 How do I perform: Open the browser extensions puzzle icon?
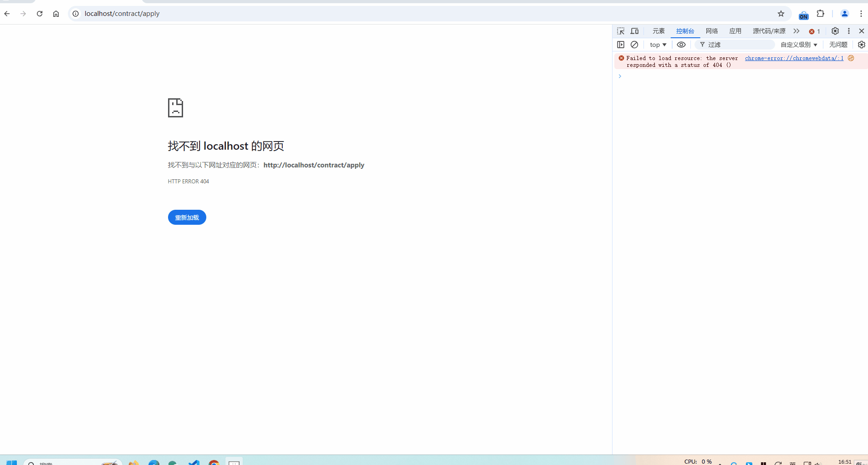(821, 14)
